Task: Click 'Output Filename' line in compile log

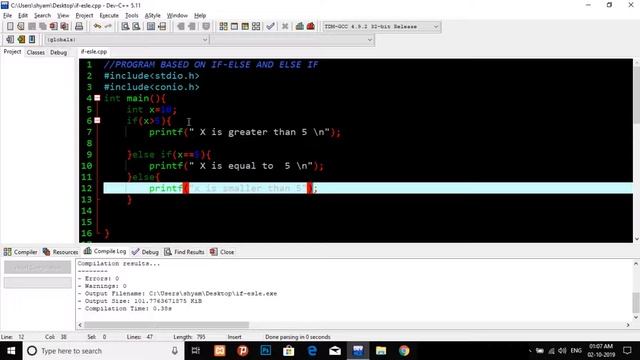Action: 177,293
